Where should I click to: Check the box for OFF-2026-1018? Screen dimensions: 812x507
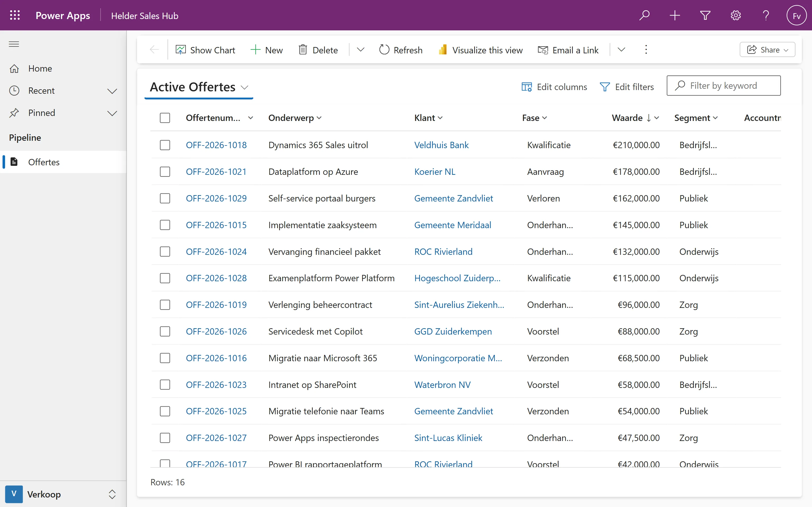[x=165, y=145]
